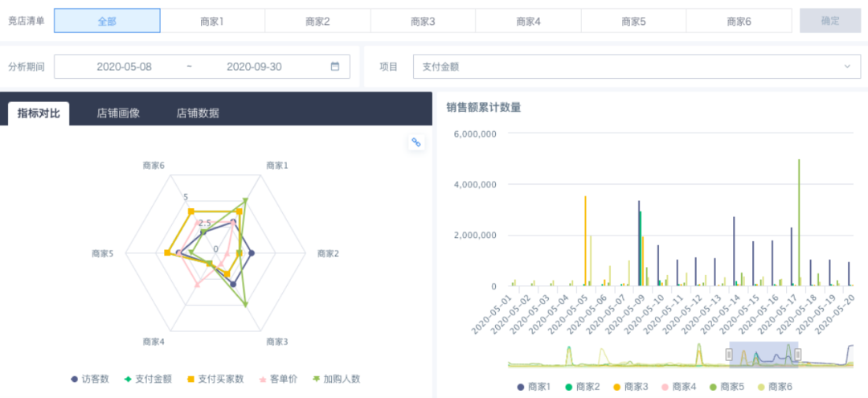
Task: Open the calendar icon in the date range
Action: point(334,67)
